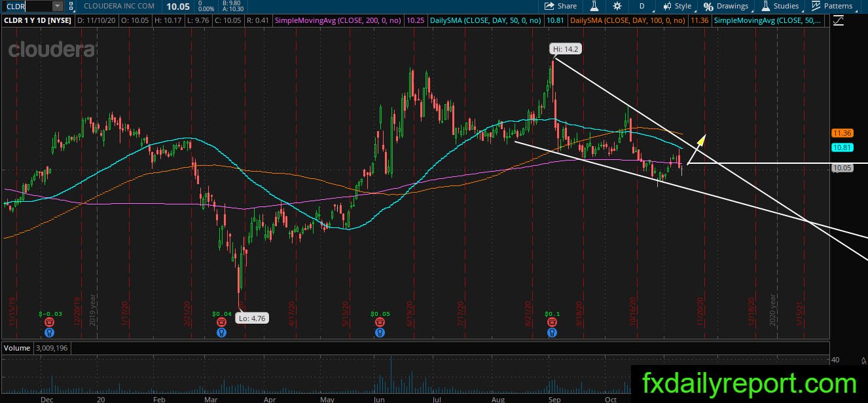The image size is (868, 403).
Task: Click the 12/18/20 expiration date marker
Action: [x=751, y=312]
